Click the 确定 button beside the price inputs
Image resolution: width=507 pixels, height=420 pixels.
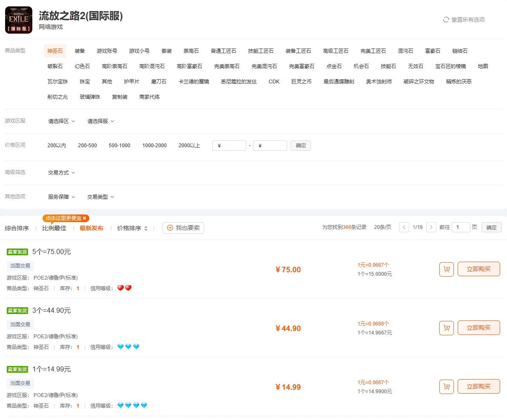click(x=301, y=145)
